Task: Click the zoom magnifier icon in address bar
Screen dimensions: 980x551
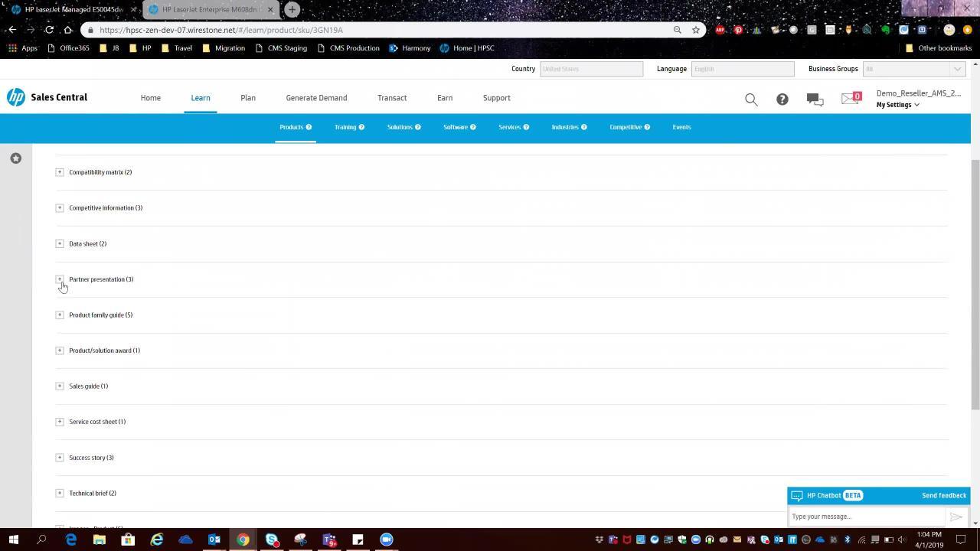Action: (x=678, y=30)
